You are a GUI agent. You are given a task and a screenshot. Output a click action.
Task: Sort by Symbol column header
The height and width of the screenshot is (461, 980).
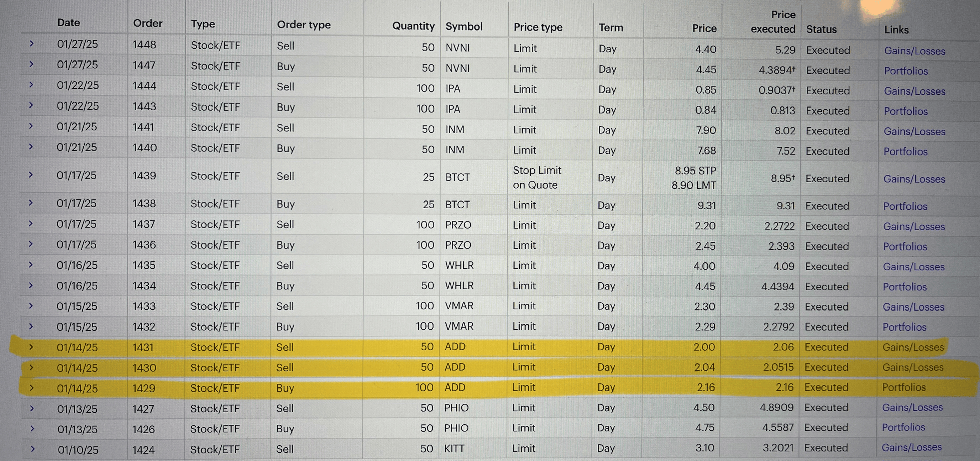[x=464, y=27]
